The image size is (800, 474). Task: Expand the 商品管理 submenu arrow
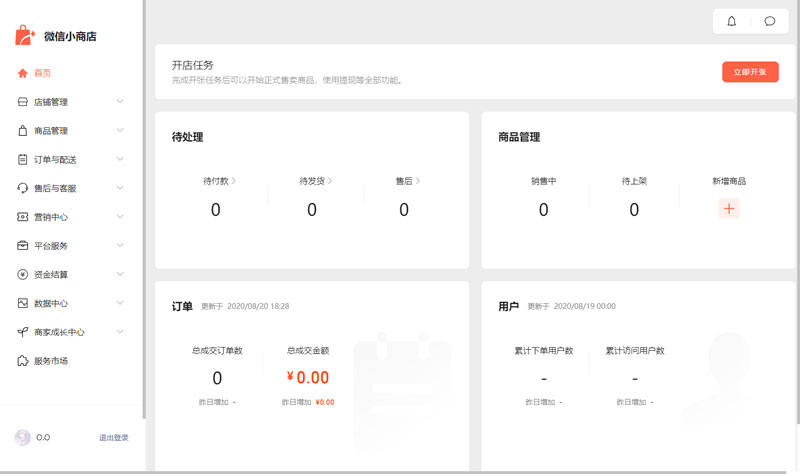[x=120, y=130]
